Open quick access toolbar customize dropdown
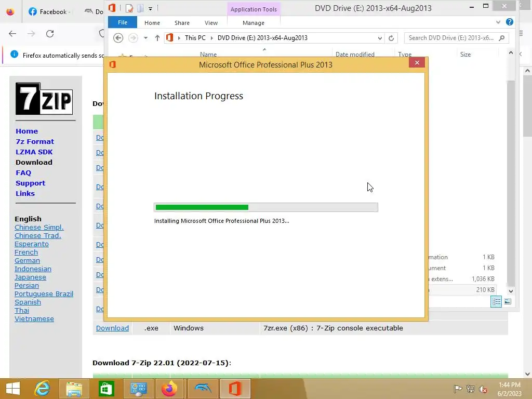Screen dimensions: 532x399 coord(150,8)
